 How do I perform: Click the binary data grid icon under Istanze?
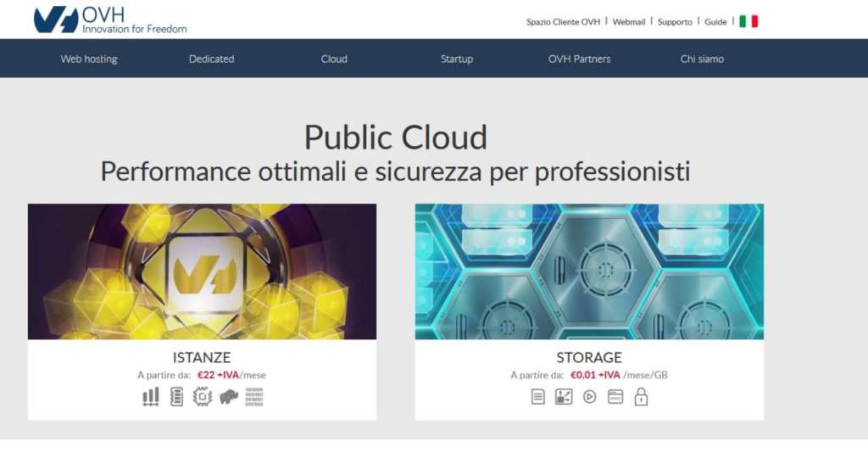[254, 397]
